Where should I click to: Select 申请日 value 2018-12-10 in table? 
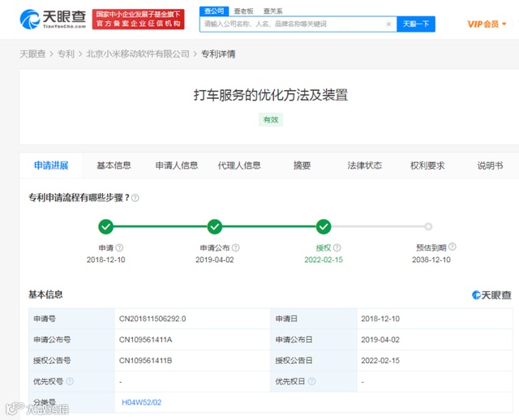point(380,319)
